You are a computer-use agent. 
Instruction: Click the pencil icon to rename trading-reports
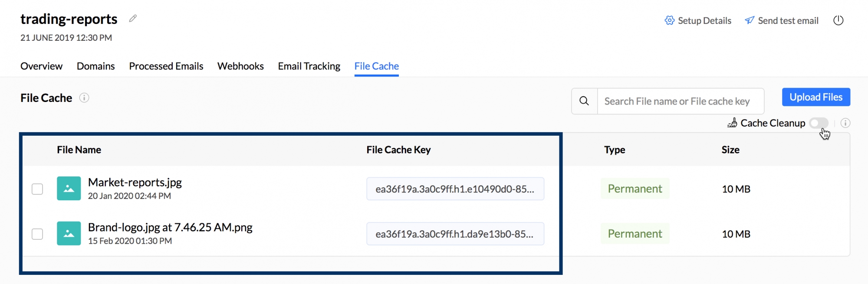tap(132, 18)
